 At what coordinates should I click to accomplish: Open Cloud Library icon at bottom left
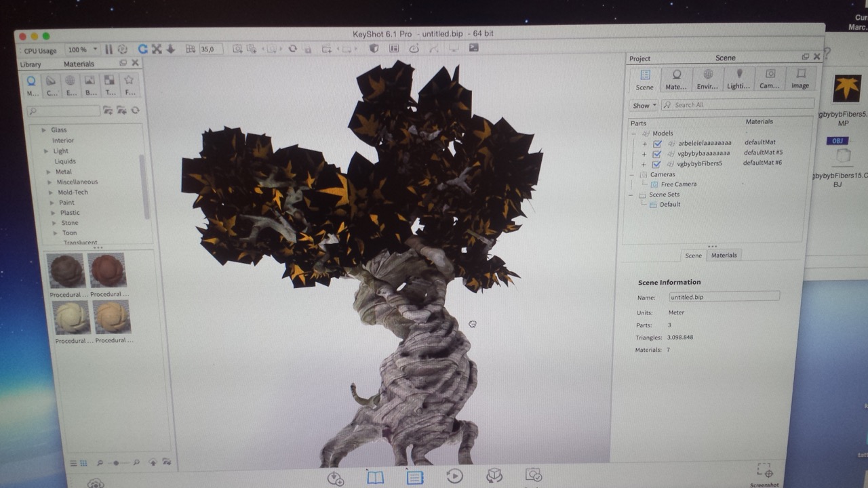click(x=96, y=483)
